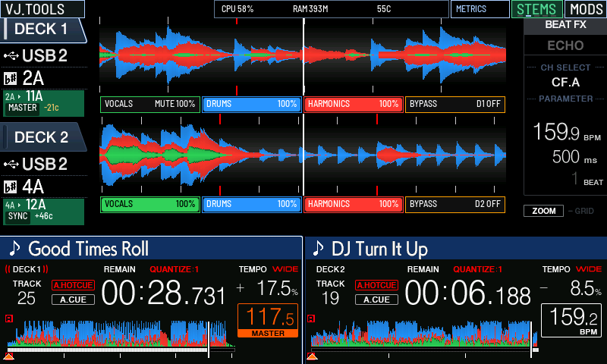Toggle Deck 1 A.HOTCUE
This screenshot has width=607, height=364.
coord(73,285)
